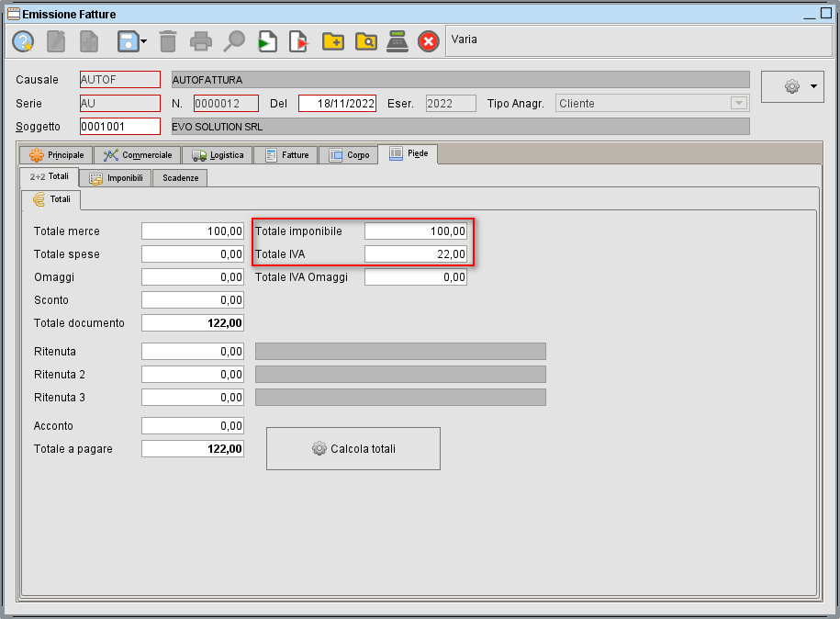Click the cash register icon
The image size is (840, 619).
[398, 40]
